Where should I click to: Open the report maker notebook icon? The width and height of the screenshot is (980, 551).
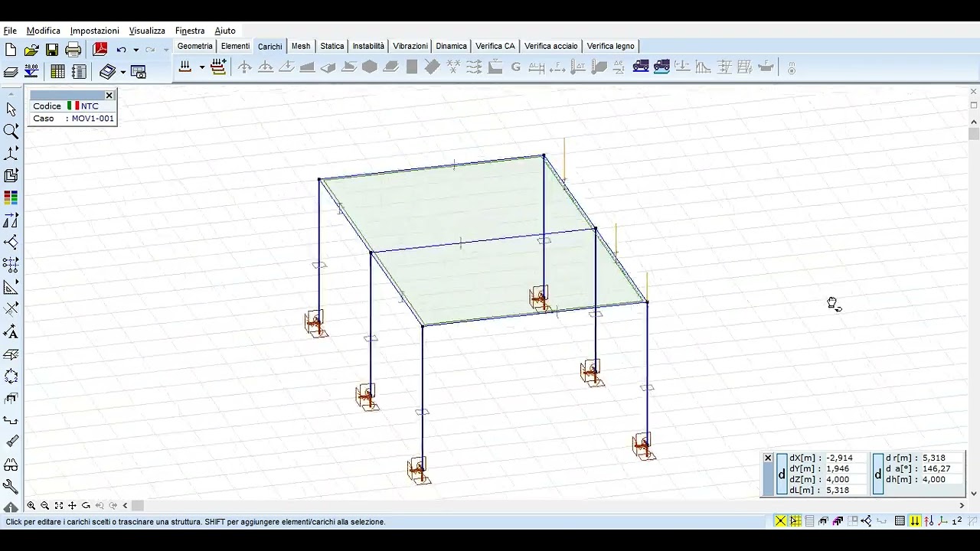pos(79,71)
